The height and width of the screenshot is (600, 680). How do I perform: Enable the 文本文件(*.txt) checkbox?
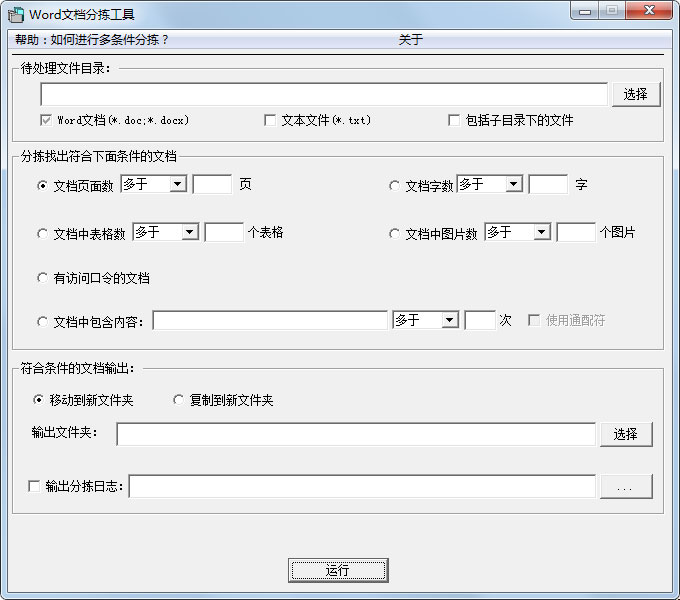[270, 120]
